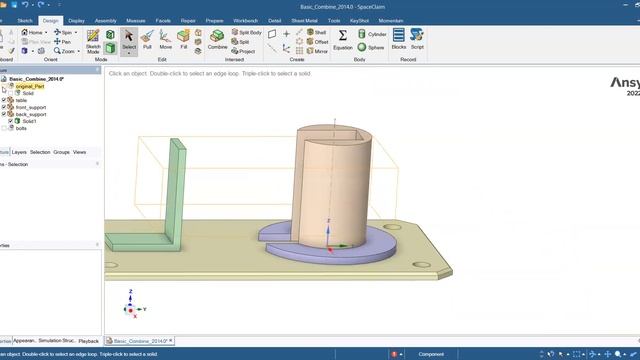The image size is (640, 360).
Task: Insert a plane from Create group
Action: 272,34
